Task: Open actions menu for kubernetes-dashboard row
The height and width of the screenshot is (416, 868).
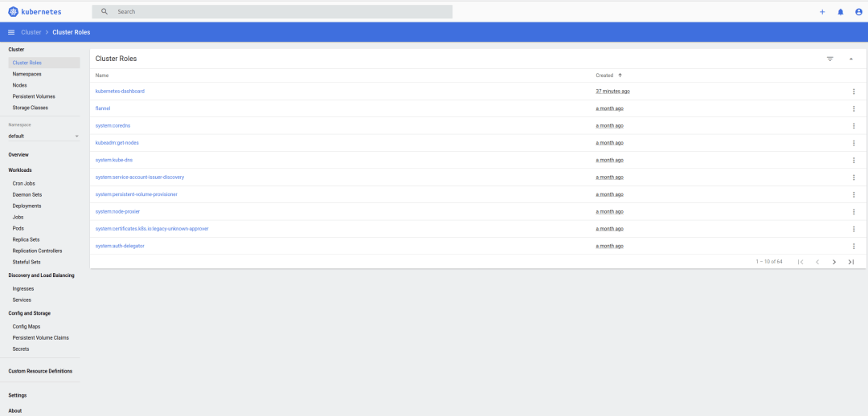Action: pyautogui.click(x=854, y=92)
